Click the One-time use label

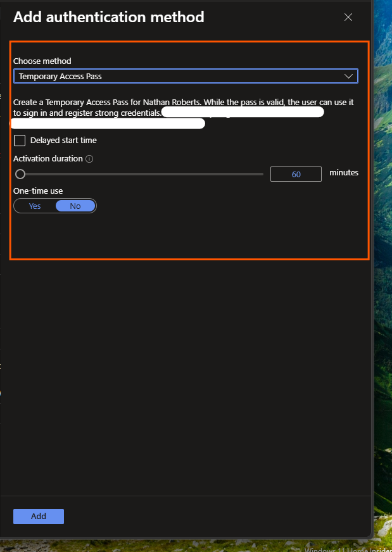(38, 191)
